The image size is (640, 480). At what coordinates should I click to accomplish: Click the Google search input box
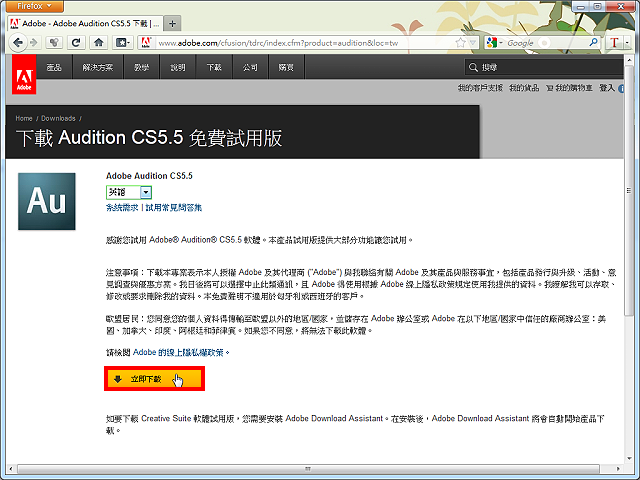547,42
